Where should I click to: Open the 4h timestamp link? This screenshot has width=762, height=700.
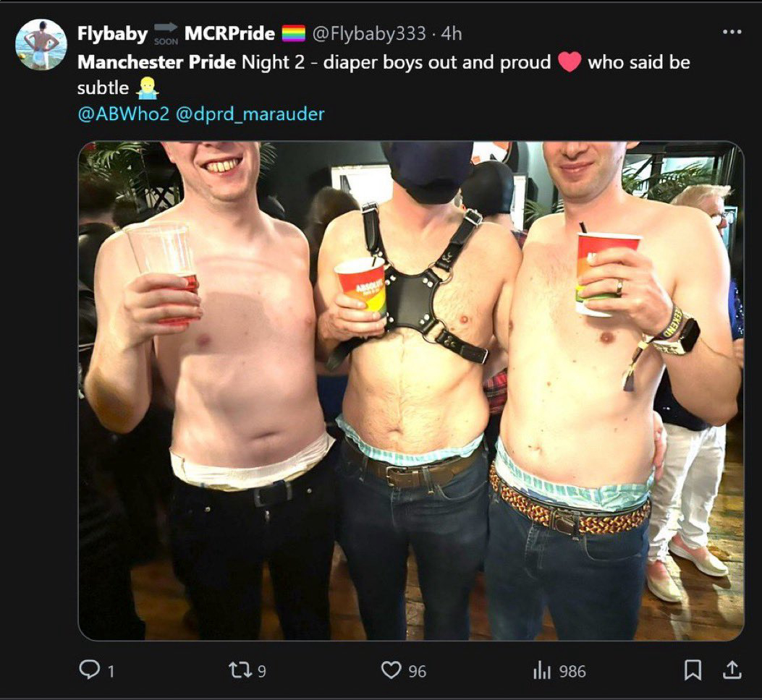click(452, 33)
